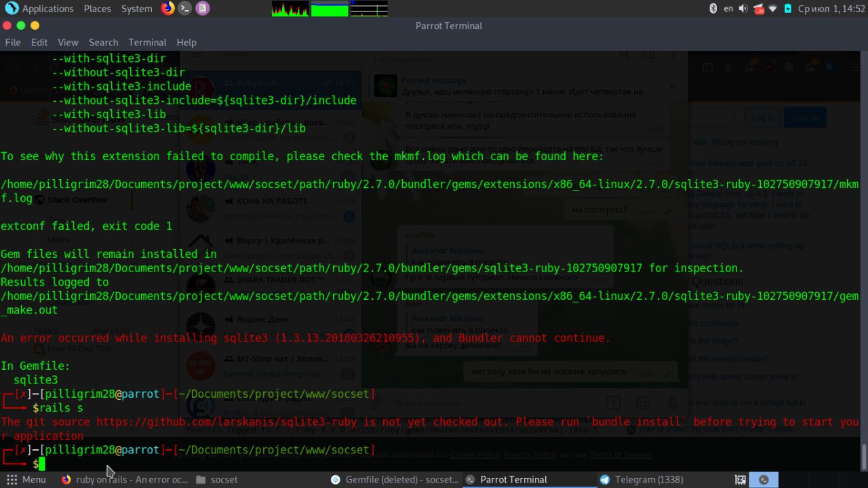
Task: Click the green window button of Parrot Terminal
Action: (x=21, y=25)
